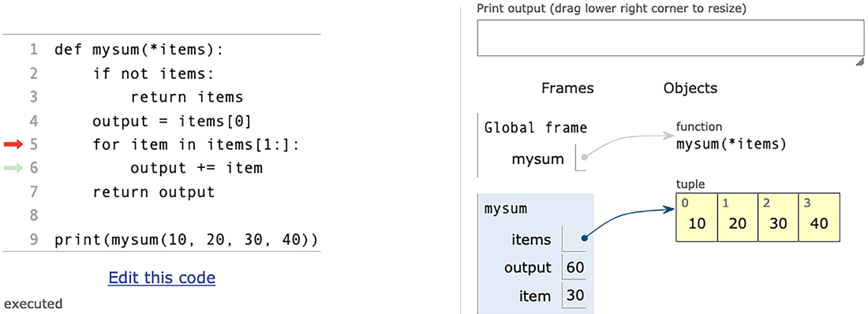Click tuple cell index 3 with value 40
The image size is (868, 314).
tap(819, 218)
